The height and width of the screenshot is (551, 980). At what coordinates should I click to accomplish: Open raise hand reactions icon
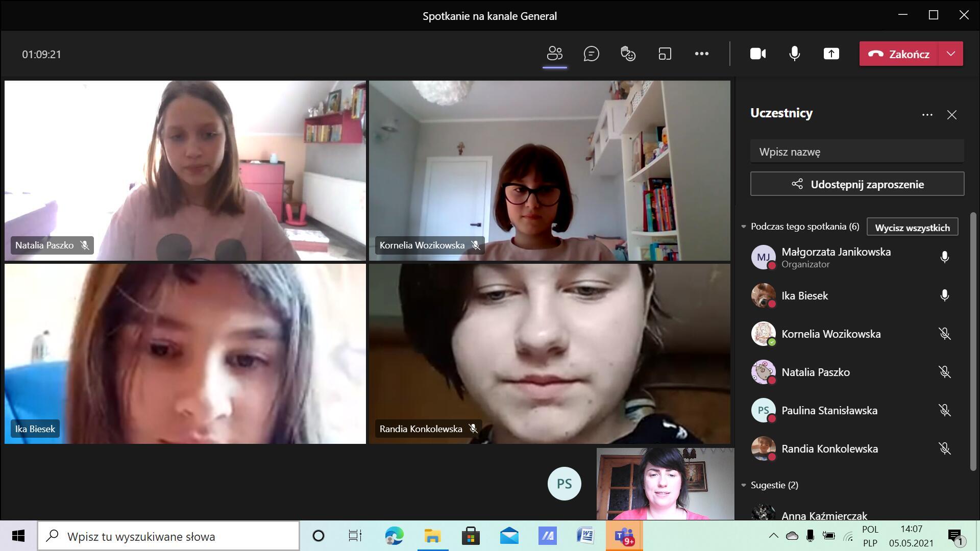pos(628,54)
